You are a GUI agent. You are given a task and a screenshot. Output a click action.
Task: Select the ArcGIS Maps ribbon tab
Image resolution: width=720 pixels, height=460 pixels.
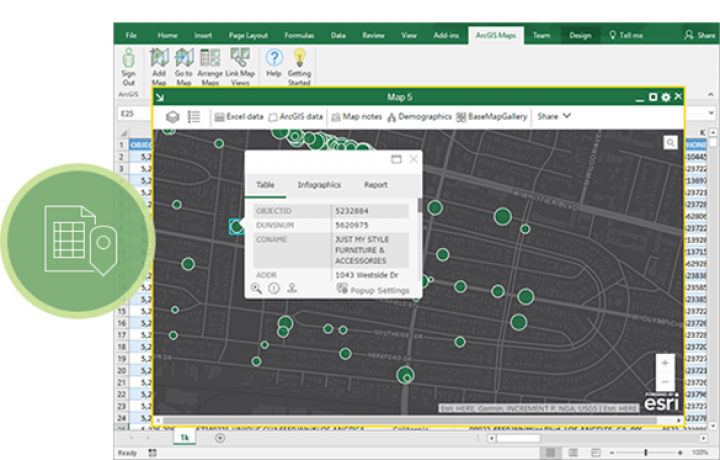pos(495,35)
